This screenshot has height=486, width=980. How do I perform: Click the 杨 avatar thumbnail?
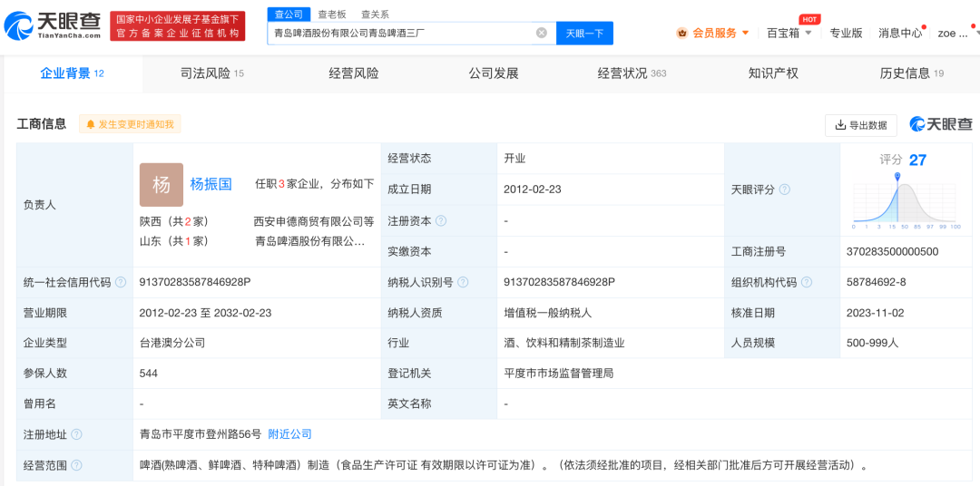[x=162, y=185]
